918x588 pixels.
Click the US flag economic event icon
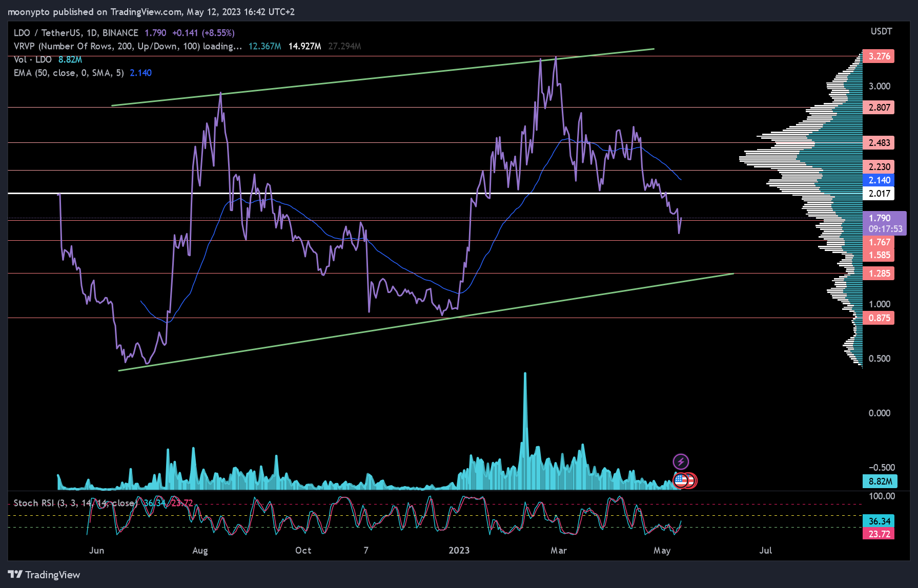[x=681, y=480]
